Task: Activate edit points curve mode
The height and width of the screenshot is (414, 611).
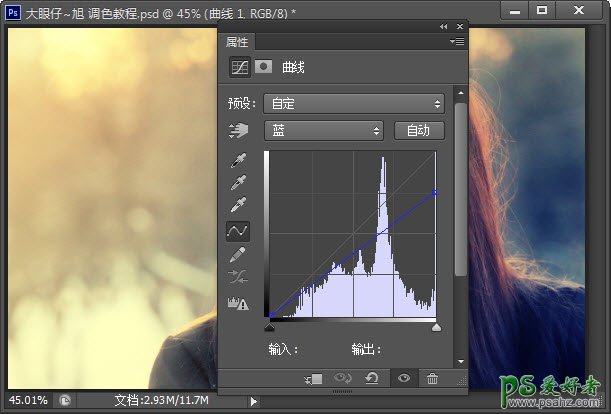Action: [238, 231]
